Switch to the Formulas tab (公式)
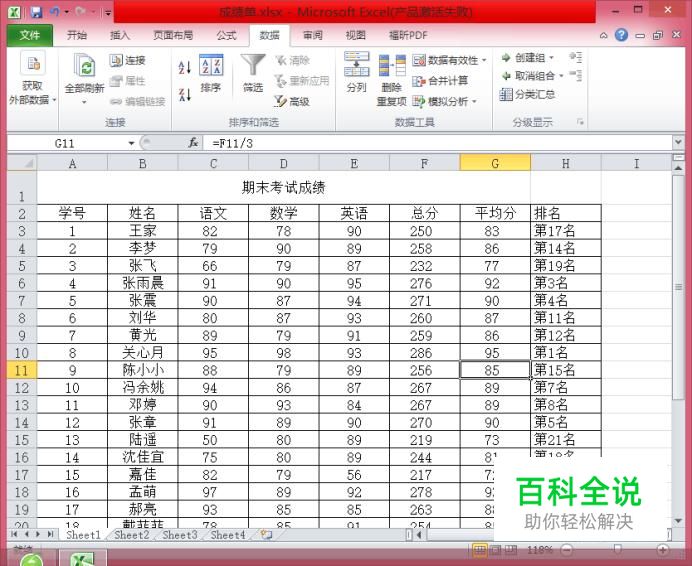This screenshot has width=692, height=566. click(227, 35)
